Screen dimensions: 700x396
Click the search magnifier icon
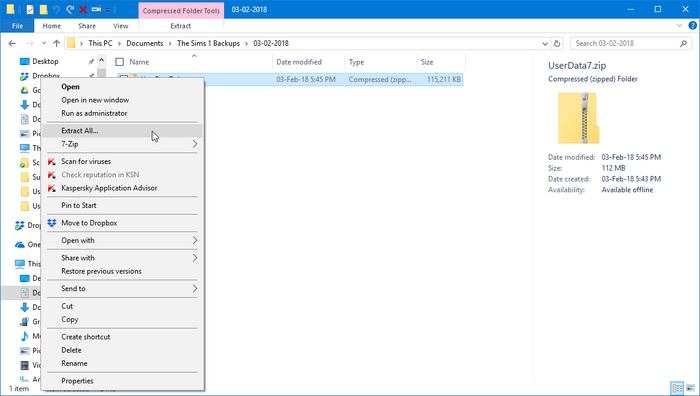coord(683,43)
